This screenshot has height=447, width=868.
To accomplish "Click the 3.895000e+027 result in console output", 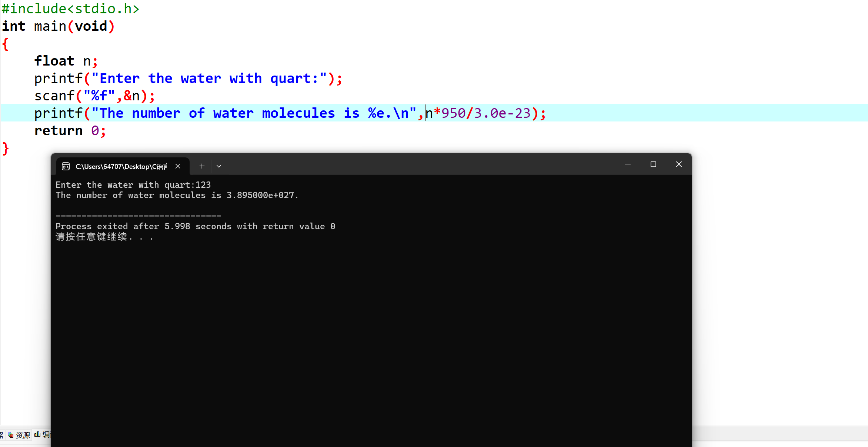I will tap(260, 195).
